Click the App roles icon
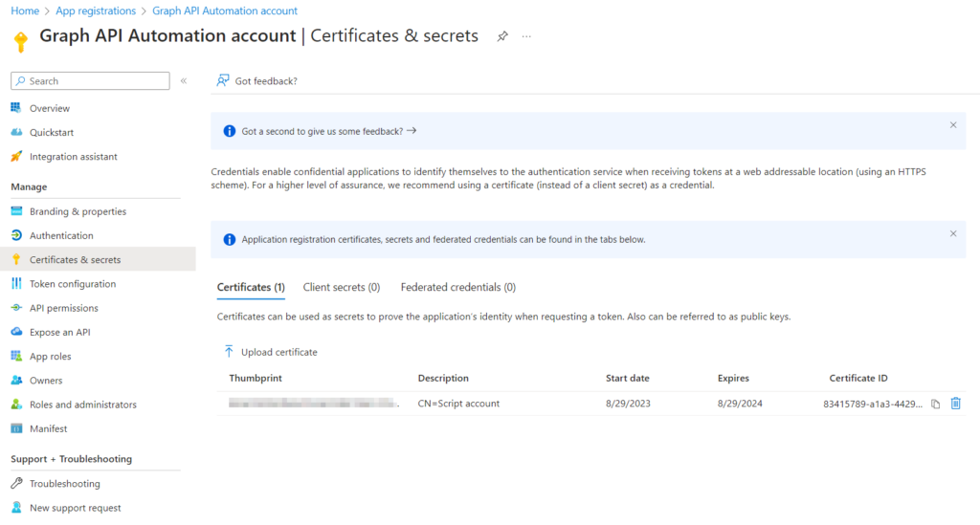980x525 pixels. pyautogui.click(x=16, y=356)
